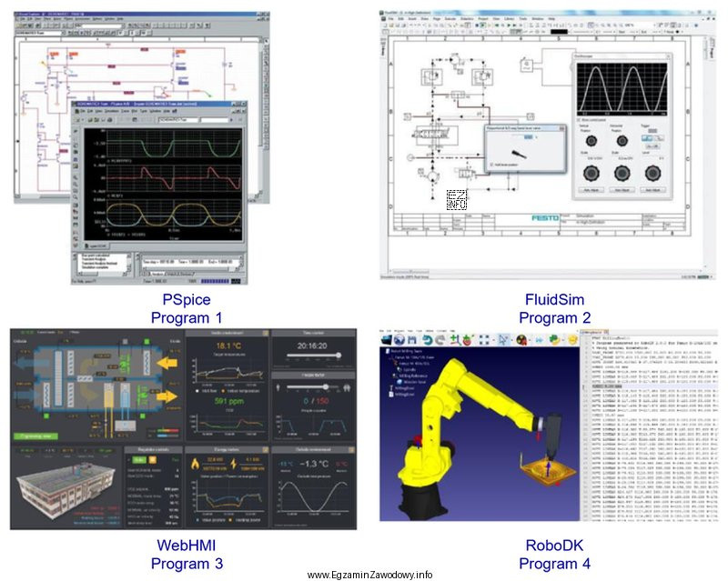This screenshot has height=581, width=728.
Task: Click the vertical position knob in Oscilloscope
Action: click(x=591, y=141)
